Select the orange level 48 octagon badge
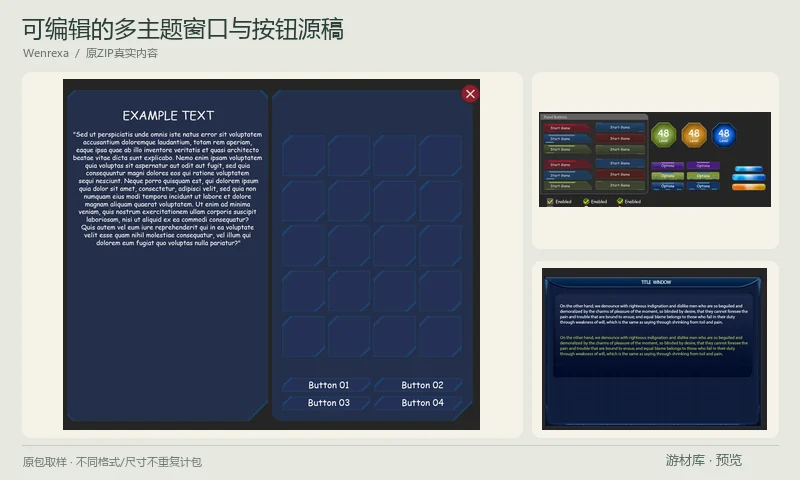This screenshot has width=800, height=480. click(x=694, y=135)
